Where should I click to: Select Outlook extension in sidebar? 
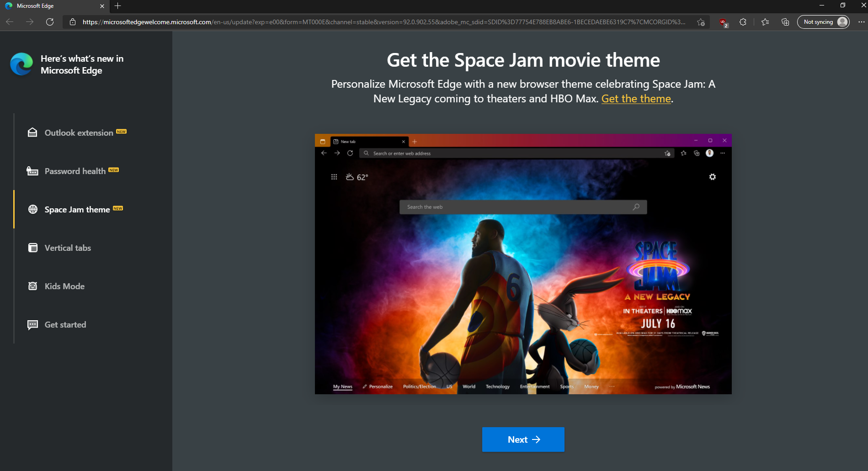point(77,132)
